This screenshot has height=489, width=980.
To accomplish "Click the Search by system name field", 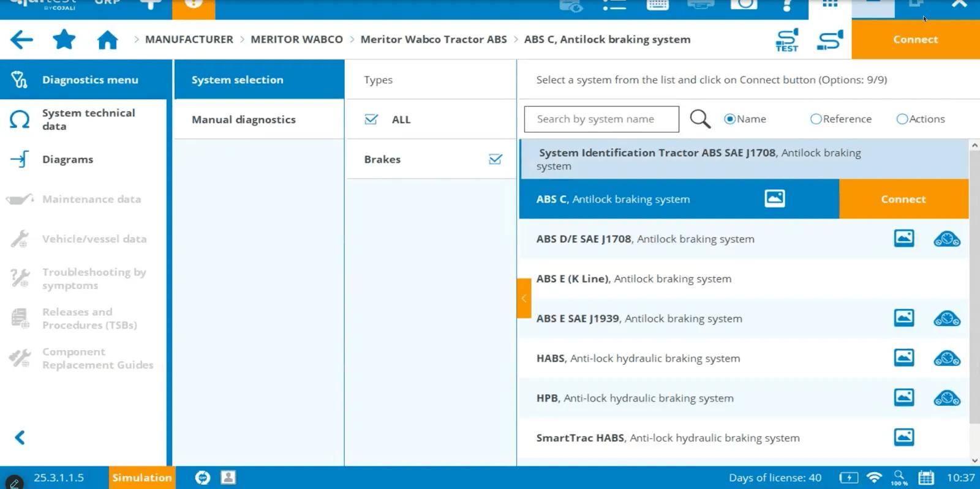I will [601, 119].
